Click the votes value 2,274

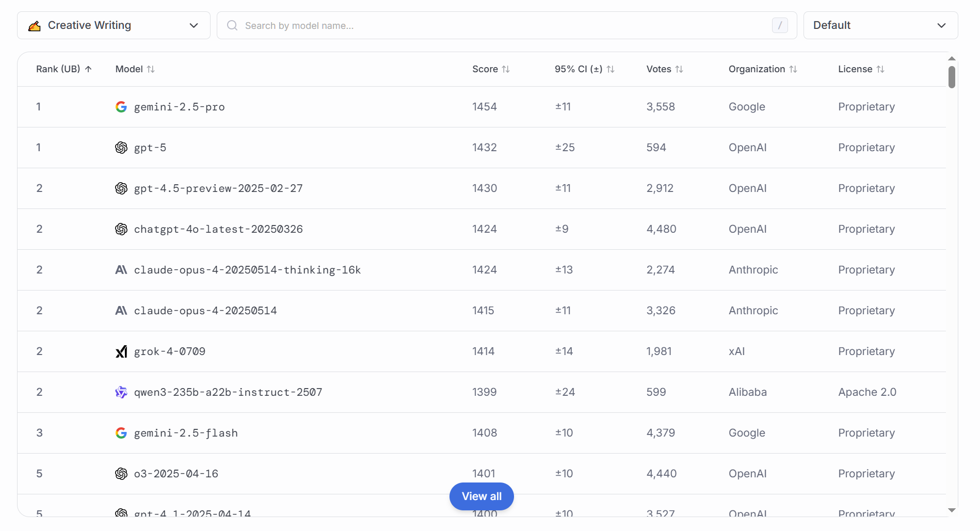(661, 270)
